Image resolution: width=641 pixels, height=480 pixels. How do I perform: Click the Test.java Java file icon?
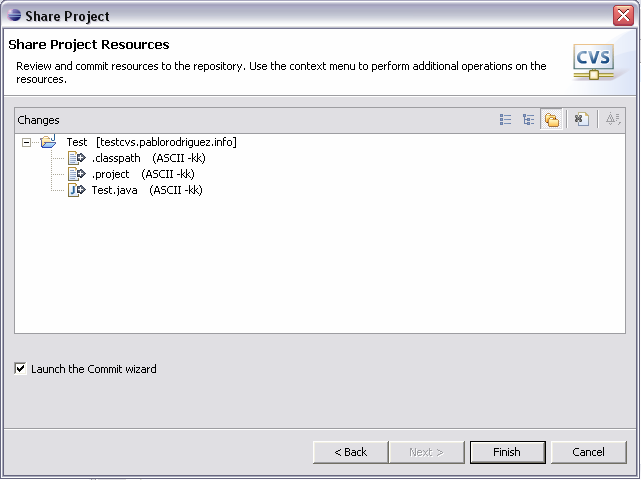(76, 190)
